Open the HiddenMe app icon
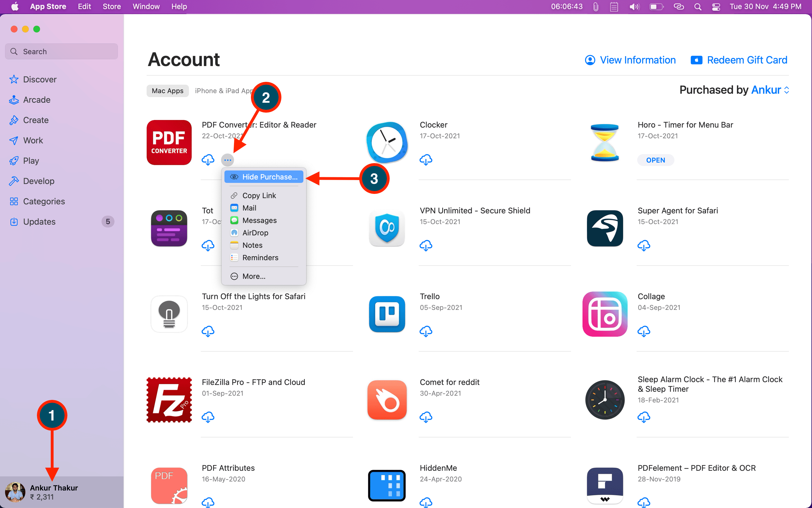The height and width of the screenshot is (508, 812). tap(387, 485)
